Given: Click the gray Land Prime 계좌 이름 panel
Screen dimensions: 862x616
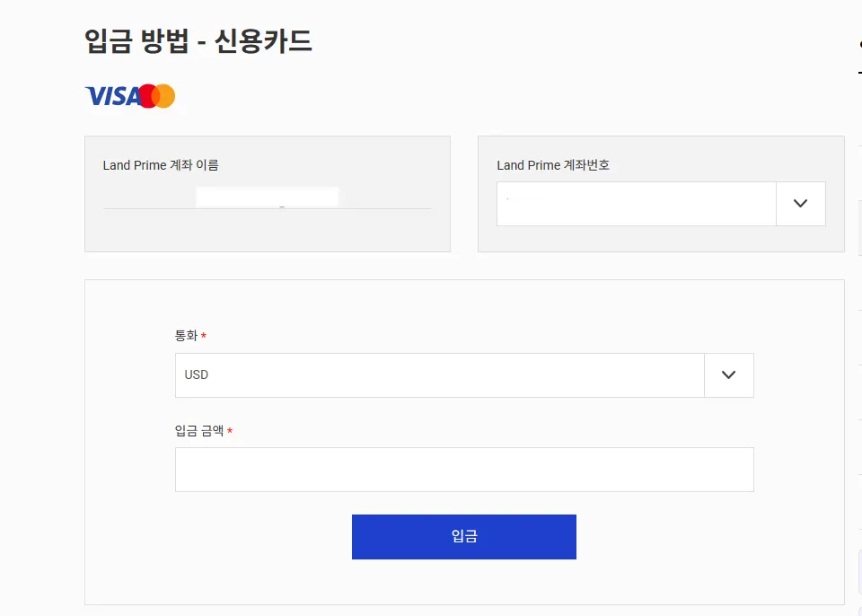Looking at the screenshot, I should [267, 233].
